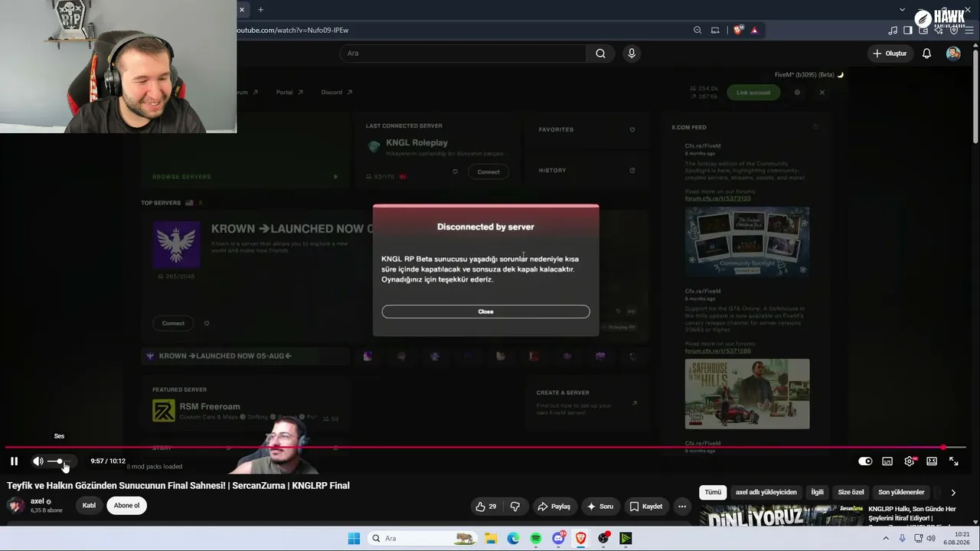Select the 'axel adlı yükleyiciden' chip
Screen dimensions: 980x551
coord(766,492)
